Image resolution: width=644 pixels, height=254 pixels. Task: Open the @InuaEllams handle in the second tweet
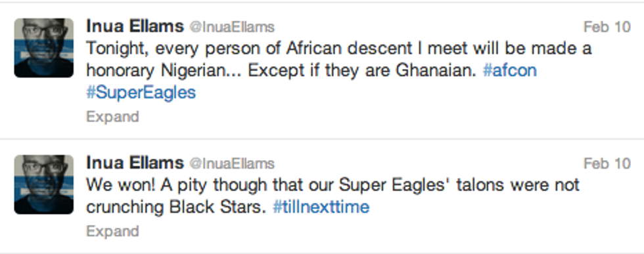click(x=231, y=163)
